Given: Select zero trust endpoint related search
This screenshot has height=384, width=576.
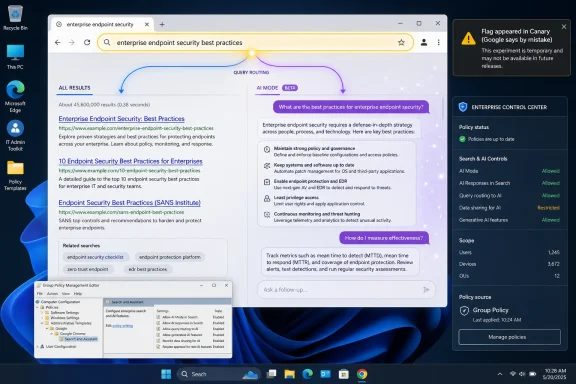Looking at the screenshot, I should [87, 269].
